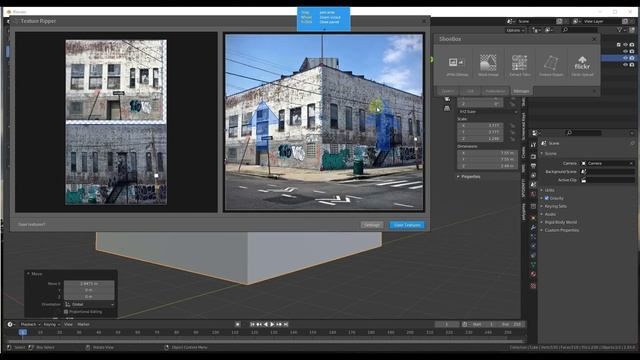
Task: Expand the Units panel
Action: pos(548,190)
